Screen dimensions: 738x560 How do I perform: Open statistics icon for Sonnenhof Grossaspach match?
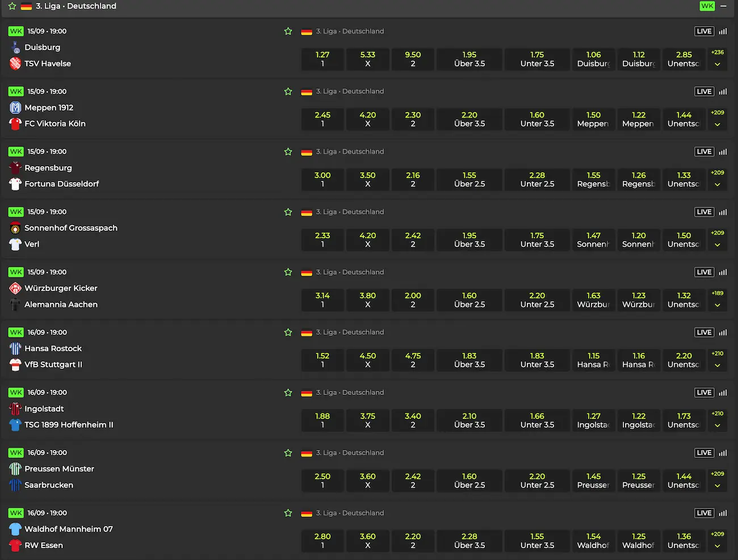pyautogui.click(x=723, y=212)
